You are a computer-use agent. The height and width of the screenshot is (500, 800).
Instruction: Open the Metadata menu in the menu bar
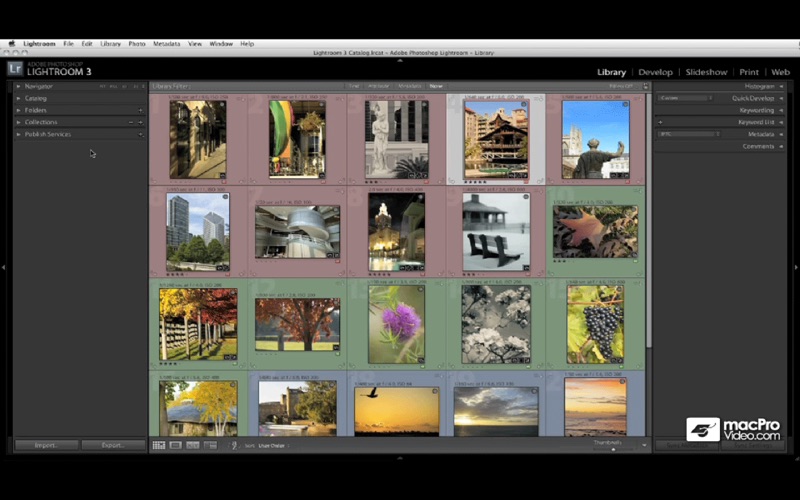166,44
